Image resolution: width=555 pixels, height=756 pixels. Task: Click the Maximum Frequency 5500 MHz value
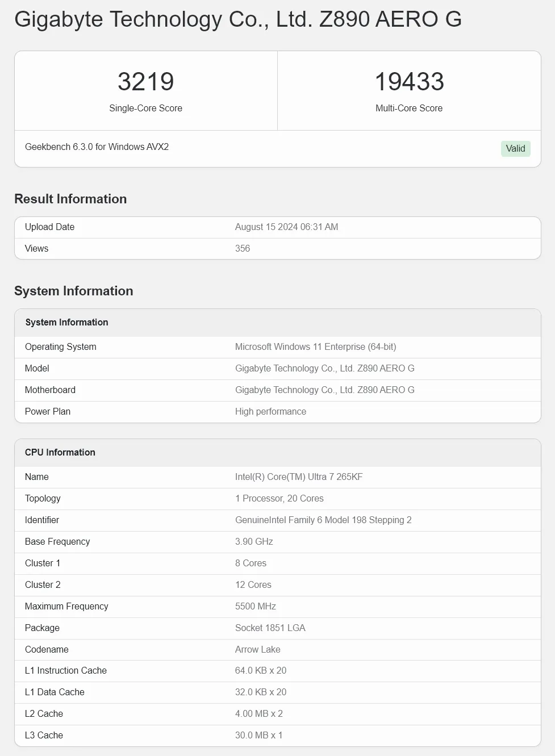click(x=256, y=606)
